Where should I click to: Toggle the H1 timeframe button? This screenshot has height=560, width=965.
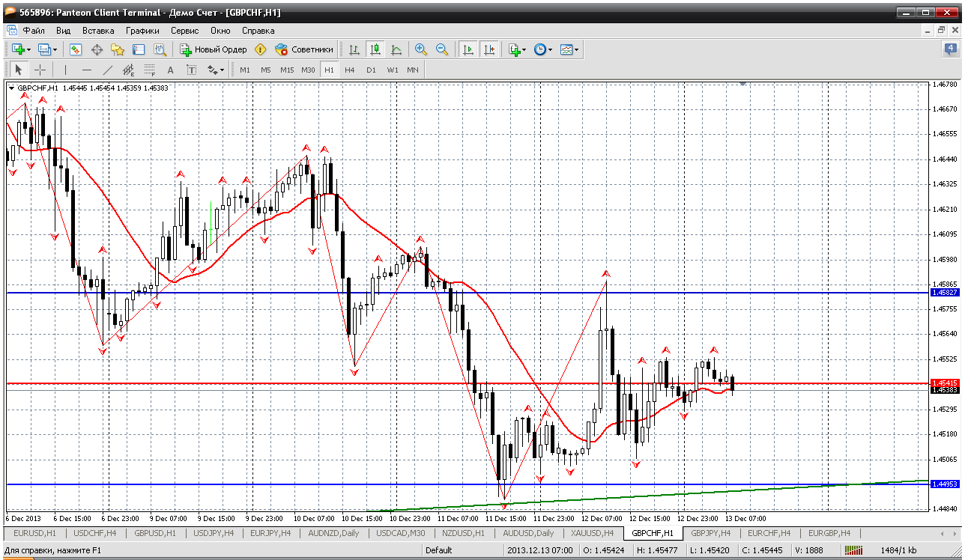point(329,70)
